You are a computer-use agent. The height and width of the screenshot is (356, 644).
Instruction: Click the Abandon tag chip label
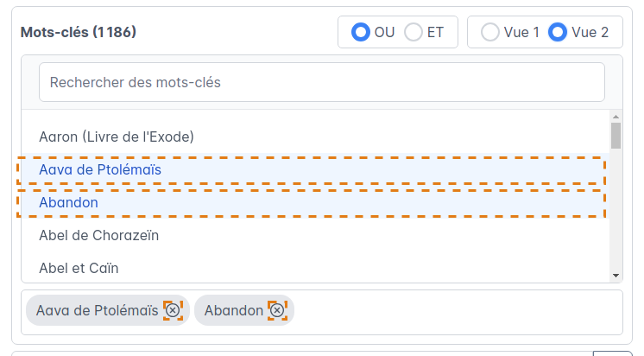click(233, 310)
